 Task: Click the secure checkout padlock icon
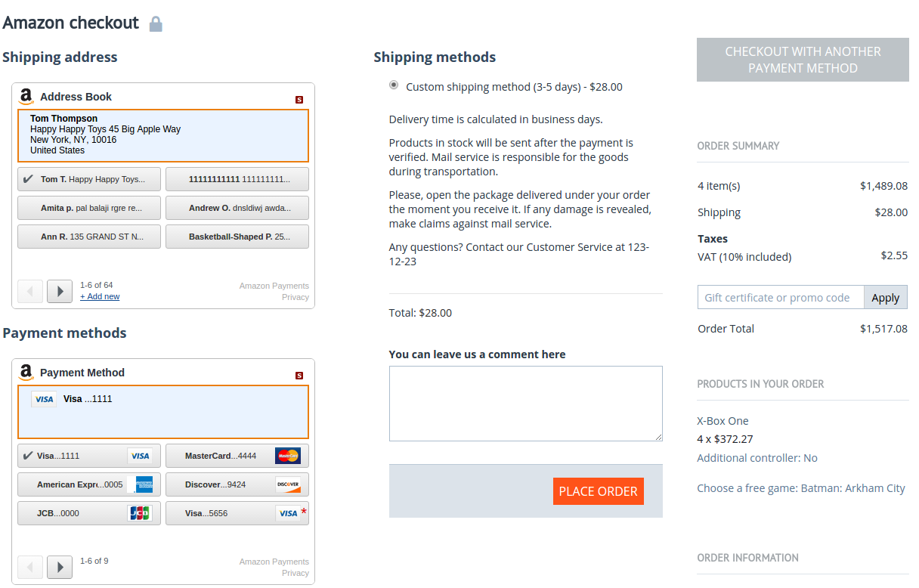tap(156, 24)
